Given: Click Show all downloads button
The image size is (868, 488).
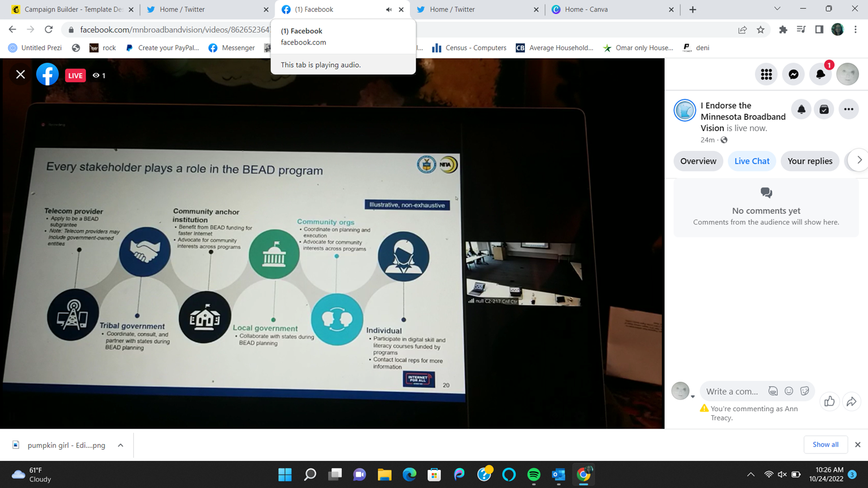Looking at the screenshot, I should tap(825, 445).
